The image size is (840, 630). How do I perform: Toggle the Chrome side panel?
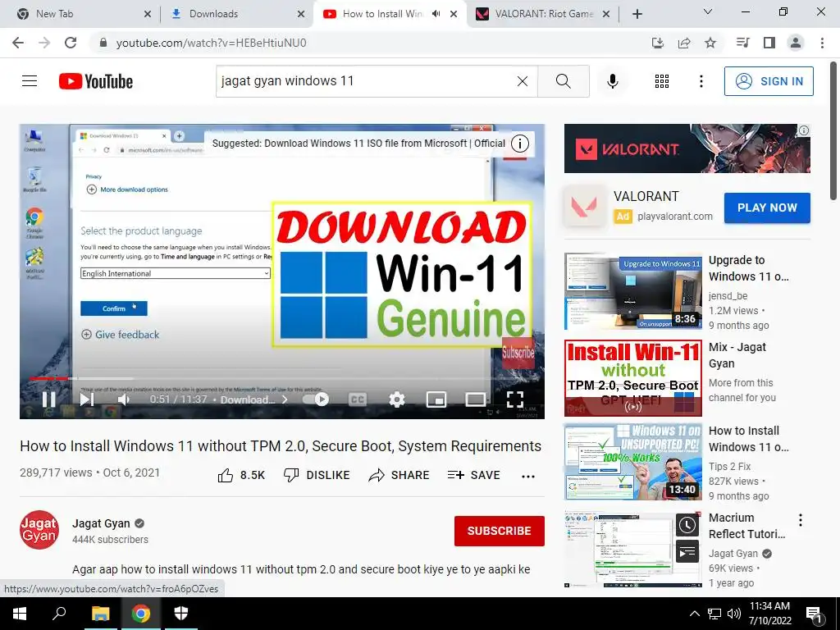(769, 43)
